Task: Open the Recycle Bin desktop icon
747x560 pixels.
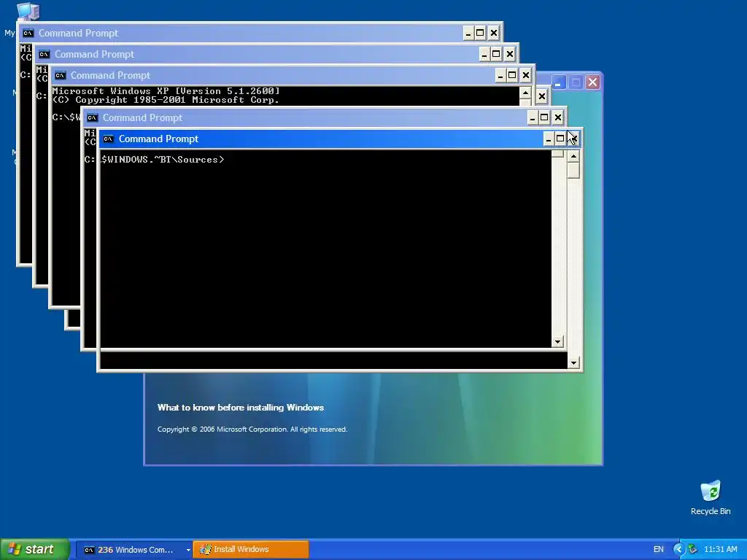Action: pos(711,498)
